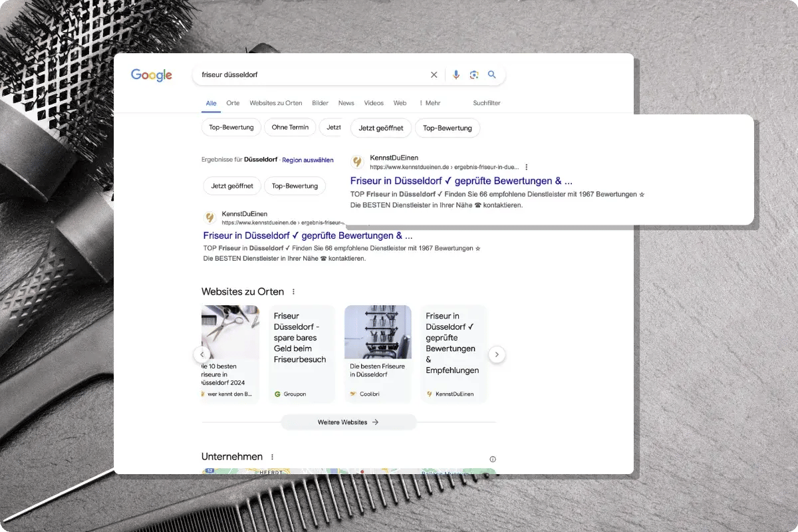Toggle Jetzt geöffnet chip in the enlarged callout

(x=381, y=128)
